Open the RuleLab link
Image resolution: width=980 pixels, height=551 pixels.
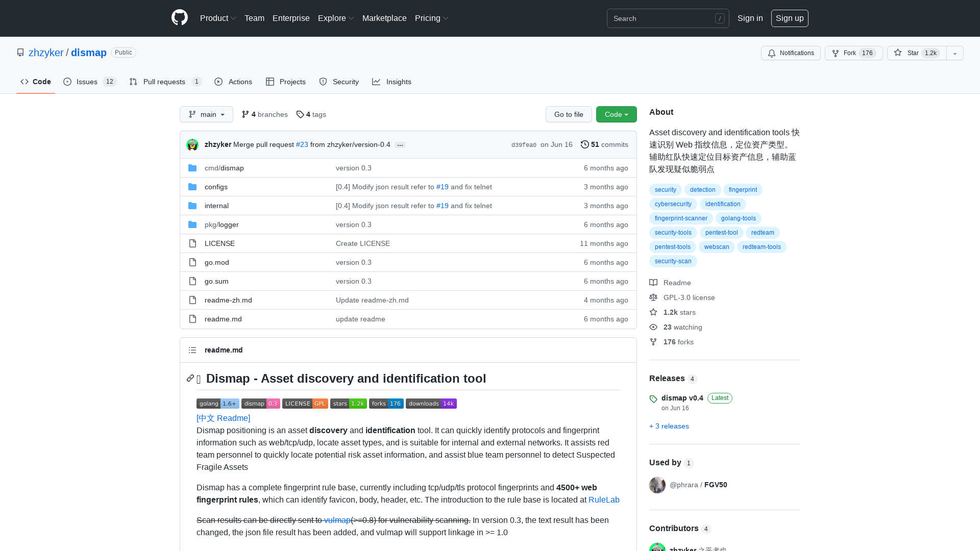tap(604, 500)
